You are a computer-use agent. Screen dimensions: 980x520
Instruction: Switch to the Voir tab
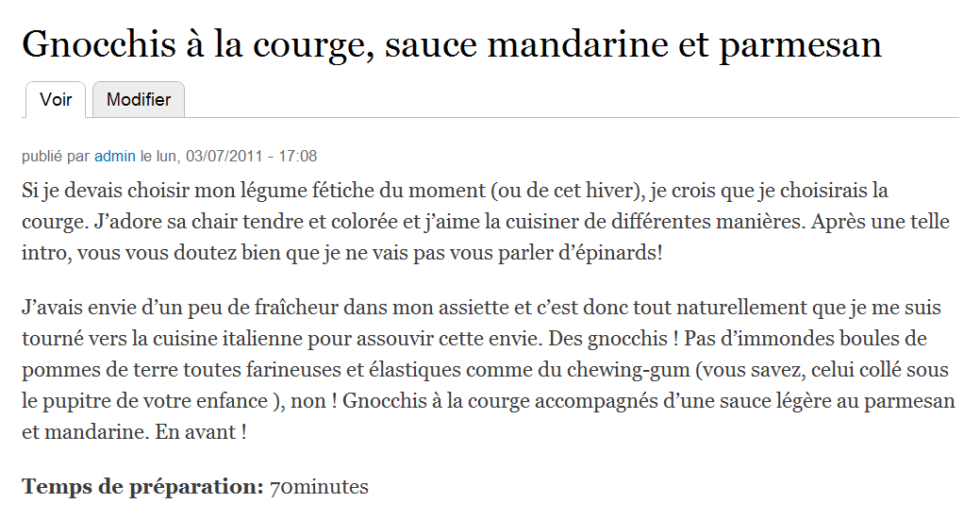tap(56, 100)
